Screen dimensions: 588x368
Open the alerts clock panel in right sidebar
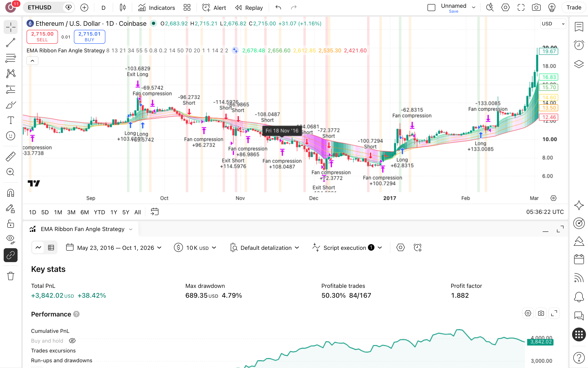579,45
